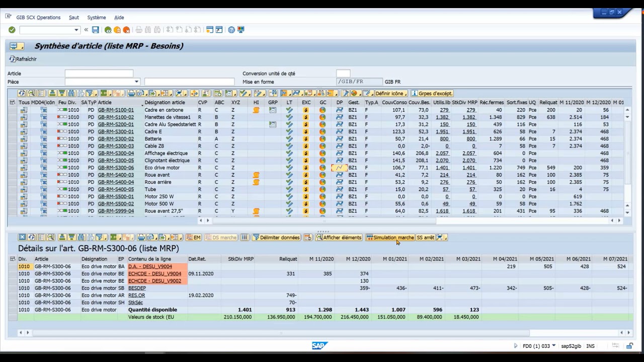Click sort ascending icon in details toolbar
Screen dimensions: 644x362
pyautogui.click(x=62, y=237)
